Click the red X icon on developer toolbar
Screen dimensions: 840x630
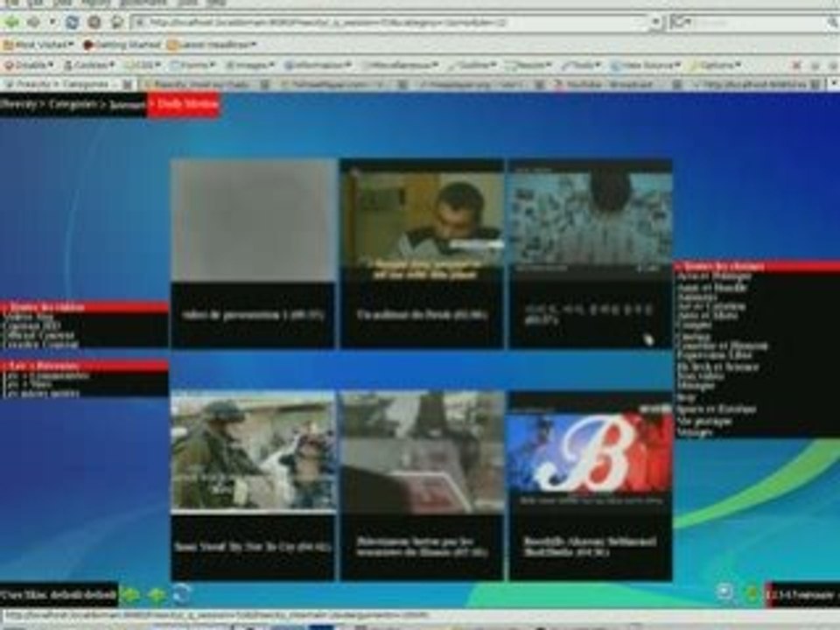796,66
